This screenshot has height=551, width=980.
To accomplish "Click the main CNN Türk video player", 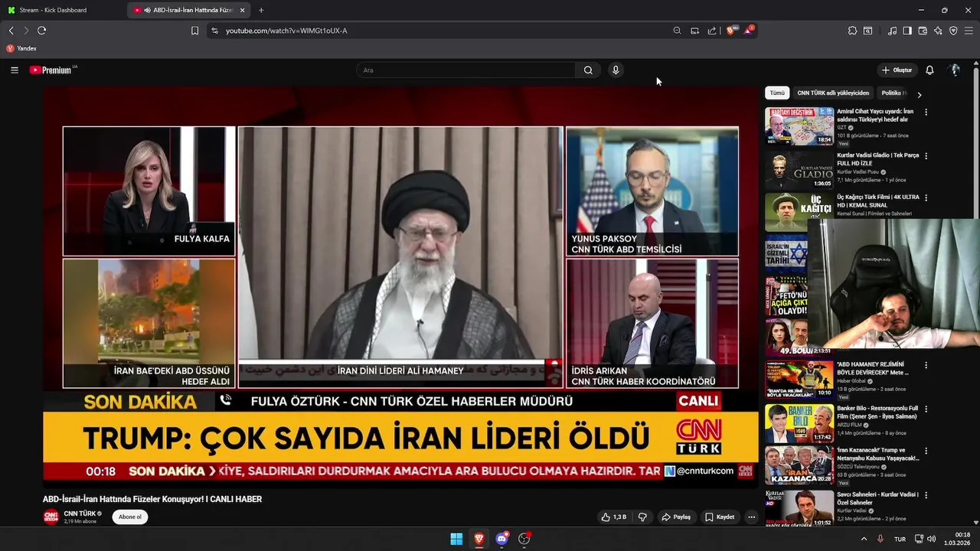I will point(400,287).
